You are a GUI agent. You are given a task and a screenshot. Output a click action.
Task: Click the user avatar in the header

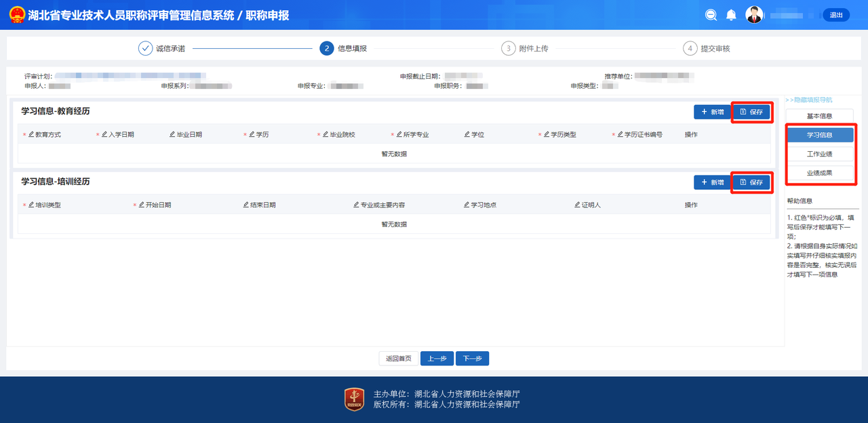754,14
